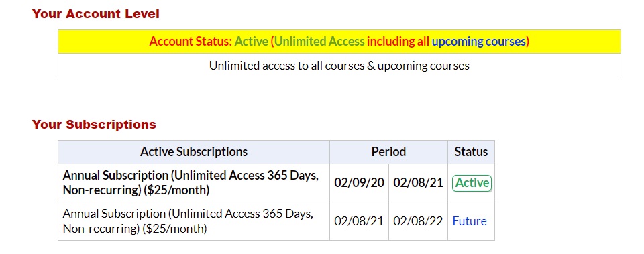Screen dimensions: 644x254
Task: Select the Period column header
Action: click(388, 152)
